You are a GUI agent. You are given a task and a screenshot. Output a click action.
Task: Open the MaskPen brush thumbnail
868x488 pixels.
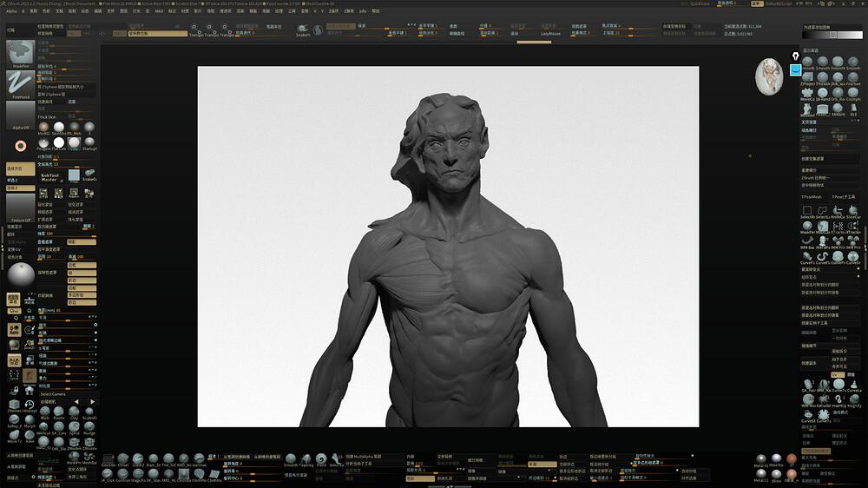coord(21,54)
